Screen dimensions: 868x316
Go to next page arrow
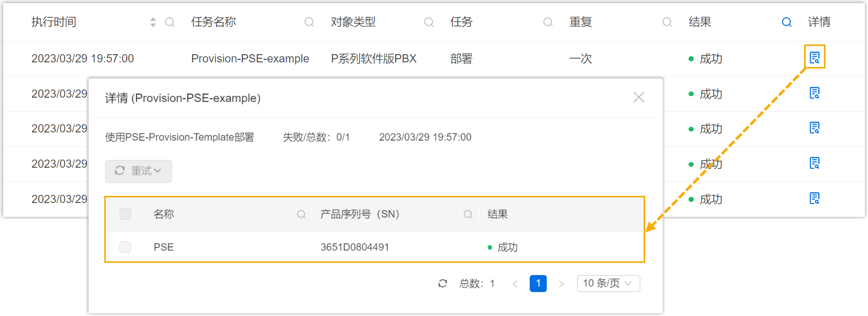(x=561, y=284)
